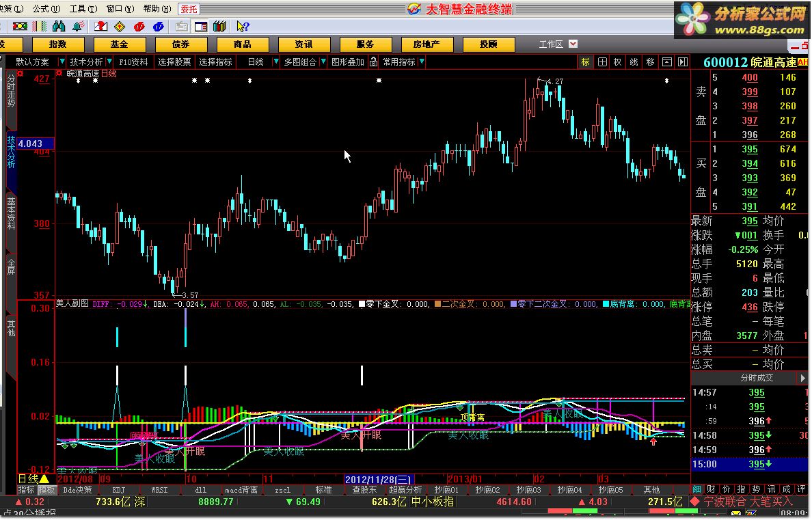
Task: Click the blue circular logo icon
Action: point(159,27)
